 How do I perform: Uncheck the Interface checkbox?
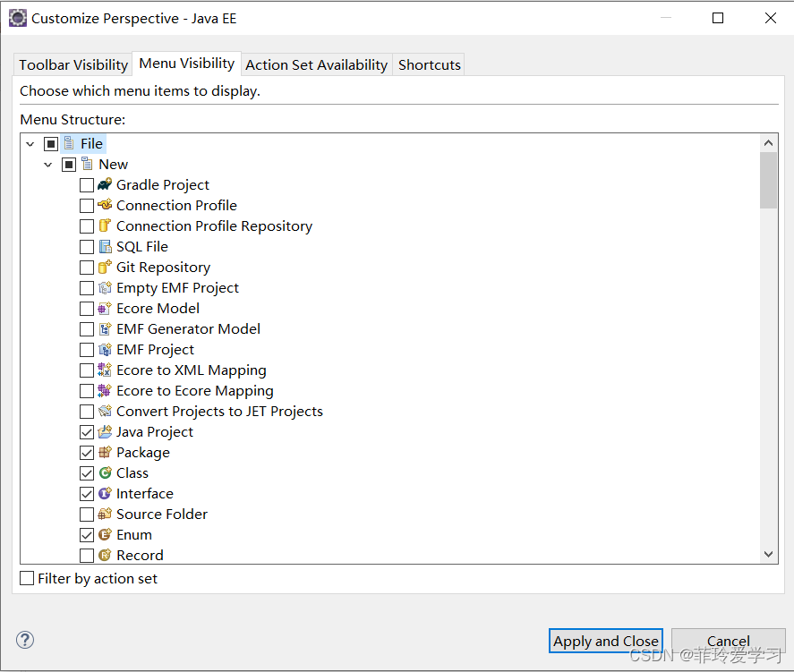87,494
